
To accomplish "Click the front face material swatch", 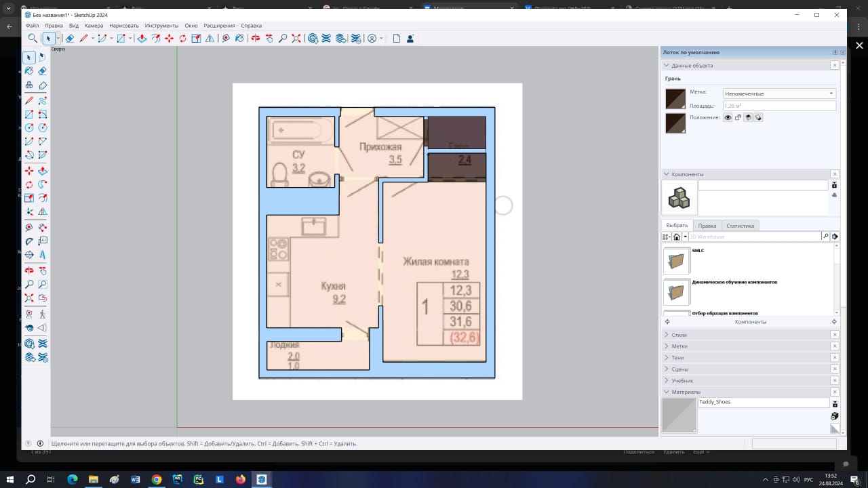I will 675,99.
